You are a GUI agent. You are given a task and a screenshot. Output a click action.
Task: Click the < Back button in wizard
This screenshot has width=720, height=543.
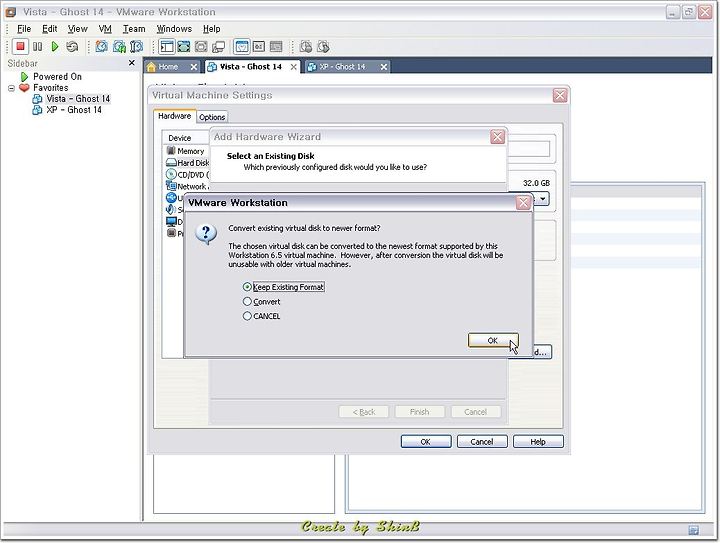[364, 412]
